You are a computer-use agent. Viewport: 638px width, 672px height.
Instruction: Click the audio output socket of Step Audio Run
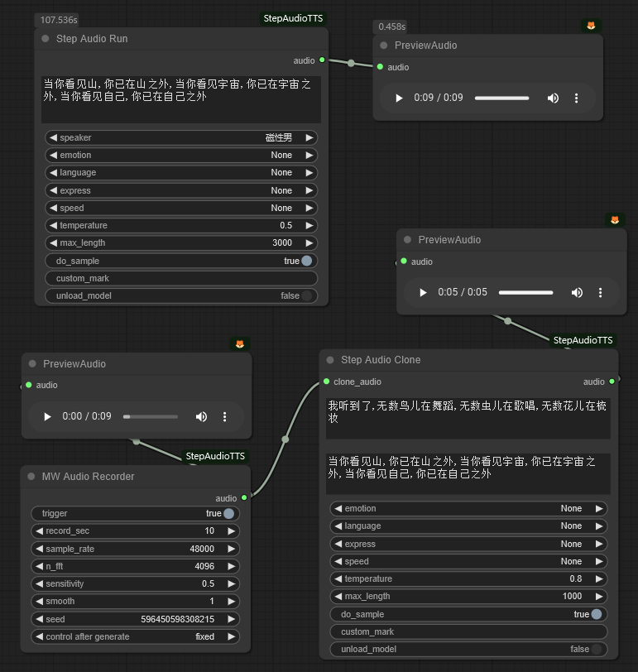(322, 60)
